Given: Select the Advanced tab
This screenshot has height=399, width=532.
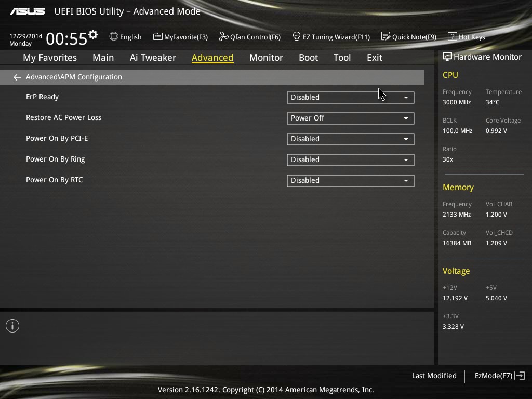Looking at the screenshot, I should click(212, 58).
